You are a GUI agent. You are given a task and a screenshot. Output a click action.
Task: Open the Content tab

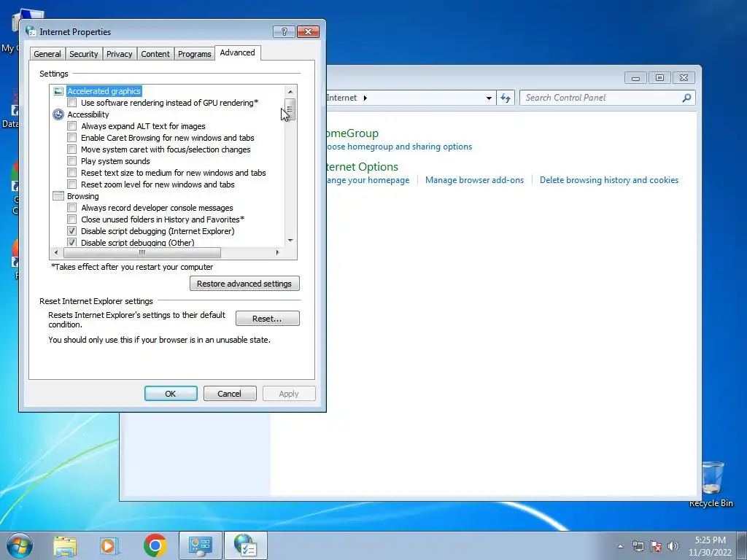(x=155, y=54)
